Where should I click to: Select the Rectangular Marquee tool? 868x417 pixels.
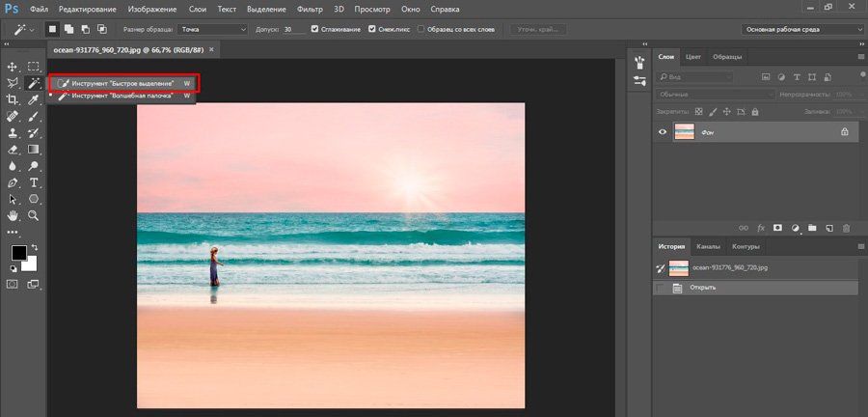[34, 67]
